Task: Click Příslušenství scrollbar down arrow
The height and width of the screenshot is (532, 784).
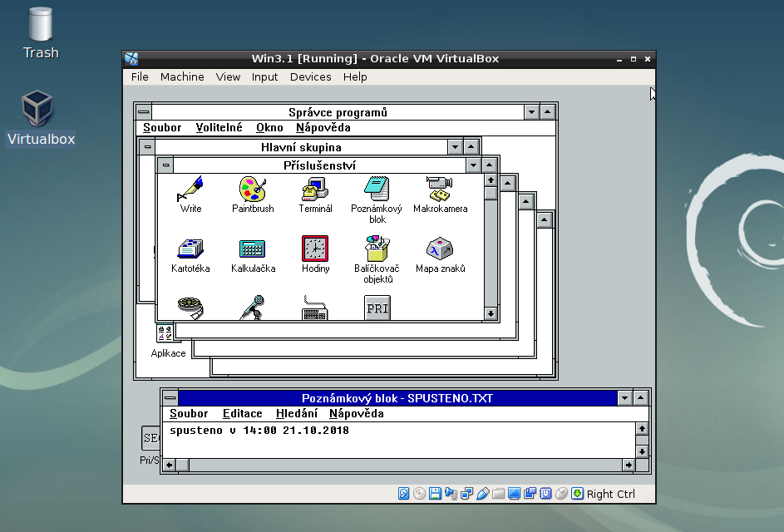Action: click(x=491, y=313)
